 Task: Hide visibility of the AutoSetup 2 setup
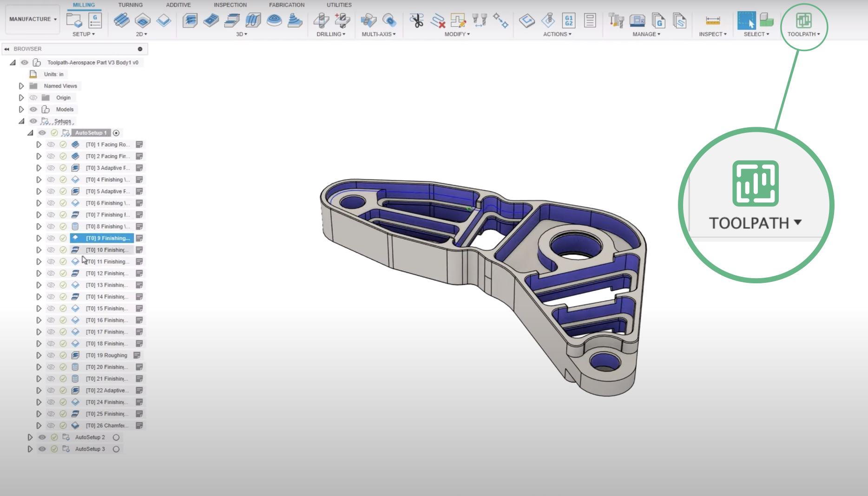click(x=42, y=437)
